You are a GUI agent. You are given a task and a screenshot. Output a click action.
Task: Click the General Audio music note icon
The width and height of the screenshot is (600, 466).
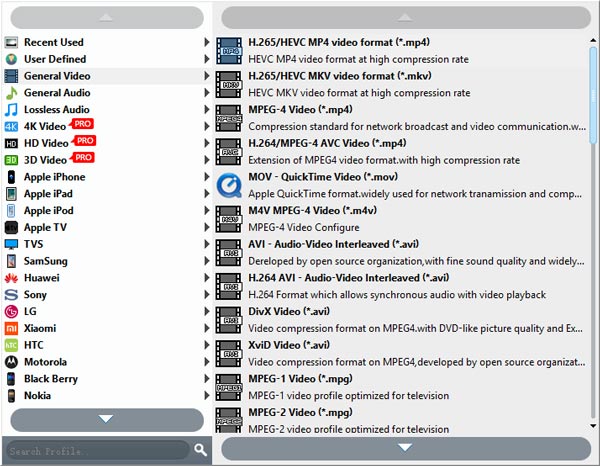[11, 93]
